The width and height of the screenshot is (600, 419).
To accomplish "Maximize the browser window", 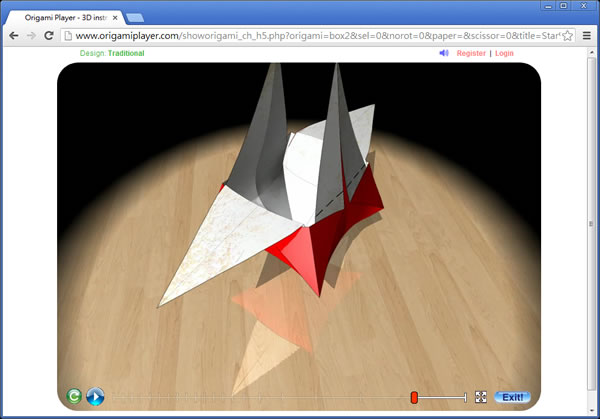I will click(564, 6).
